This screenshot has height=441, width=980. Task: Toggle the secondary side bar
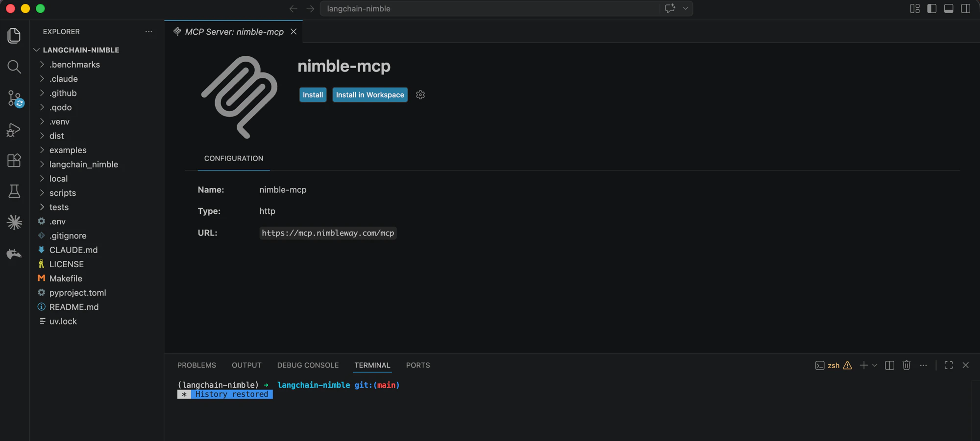[x=965, y=8]
